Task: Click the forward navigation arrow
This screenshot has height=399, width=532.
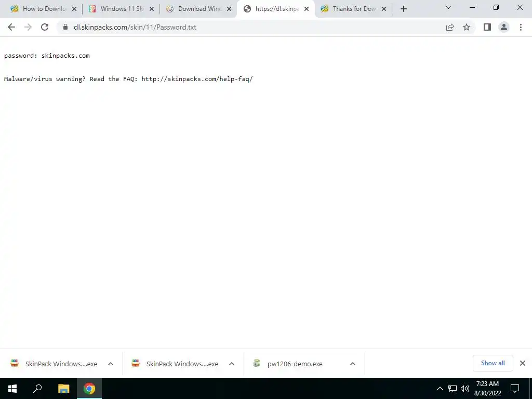Action: (28, 27)
